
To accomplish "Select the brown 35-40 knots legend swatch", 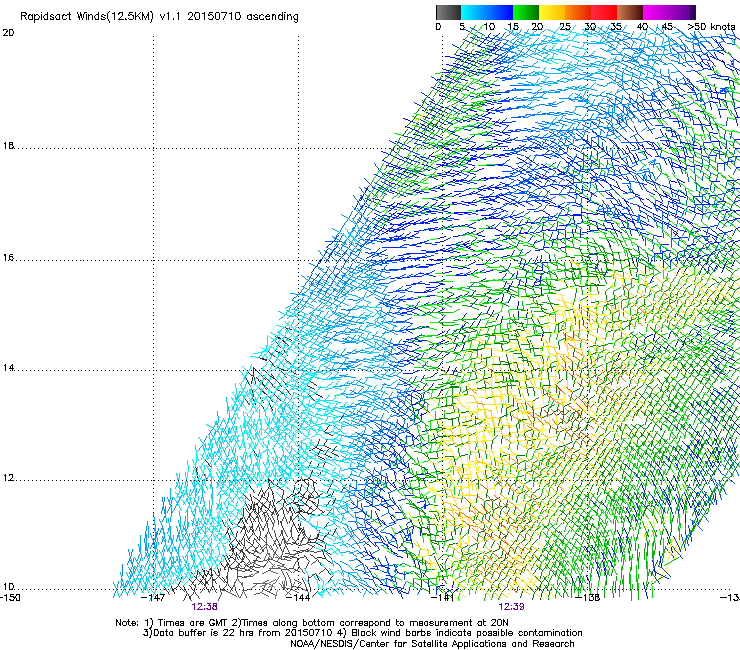I will (629, 12).
